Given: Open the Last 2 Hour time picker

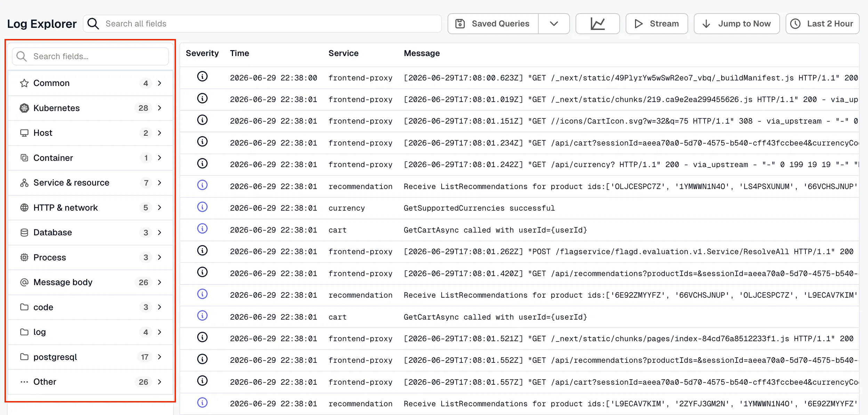Looking at the screenshot, I should [x=822, y=24].
